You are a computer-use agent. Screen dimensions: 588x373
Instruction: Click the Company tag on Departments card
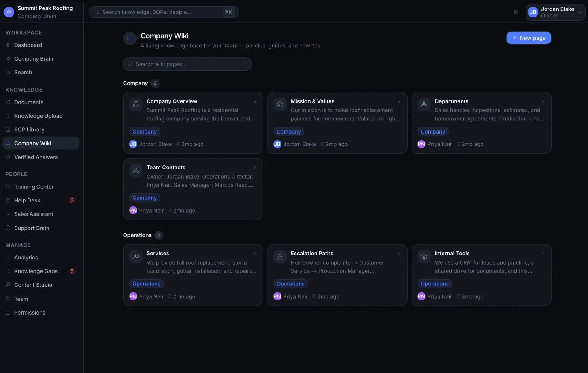433,132
